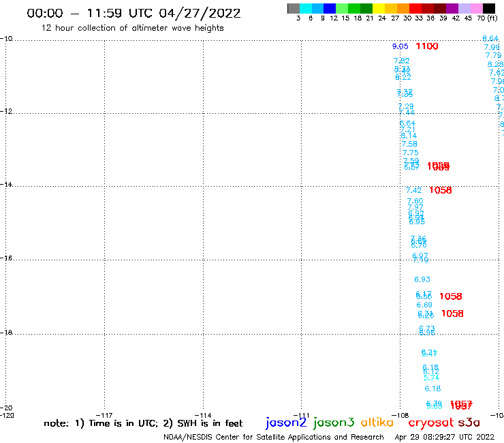Select the pink legend swatch
Image resolution: width=504 pixels, height=443 pixels.
pyautogui.click(x=476, y=8)
